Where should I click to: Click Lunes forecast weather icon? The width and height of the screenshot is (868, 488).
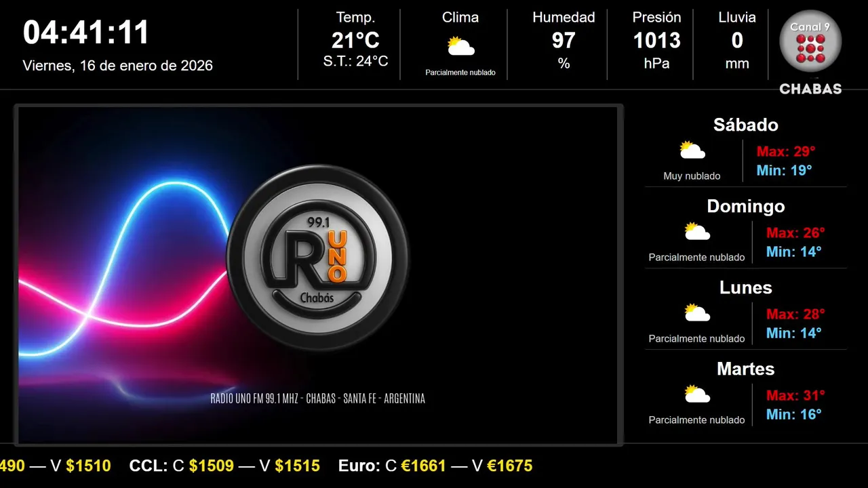[697, 313]
